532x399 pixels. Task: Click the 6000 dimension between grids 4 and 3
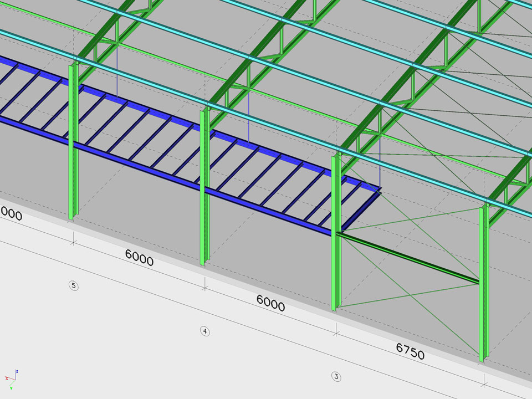[270, 303]
